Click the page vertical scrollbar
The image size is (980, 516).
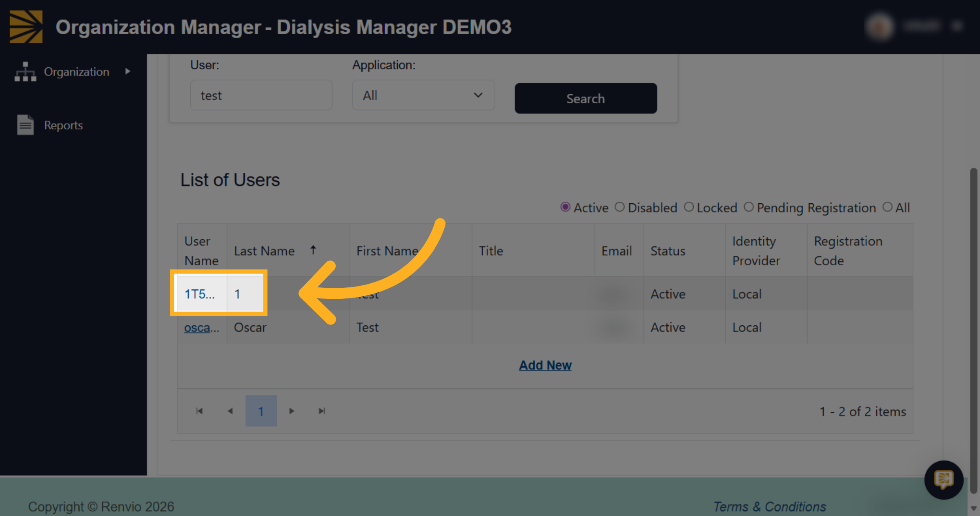973,331
